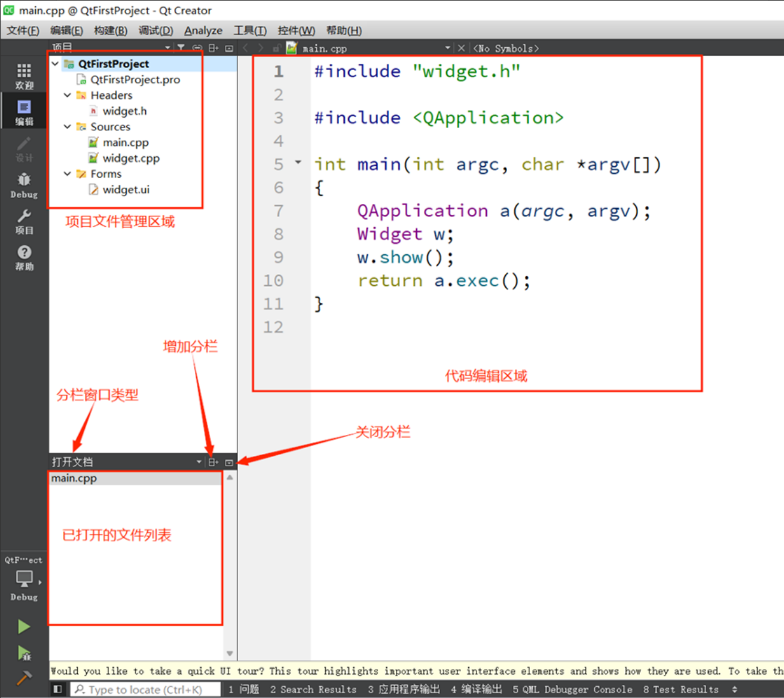Open the 5 QML Debugger Console pane
Screen dimensions: 784x698
[572, 690]
